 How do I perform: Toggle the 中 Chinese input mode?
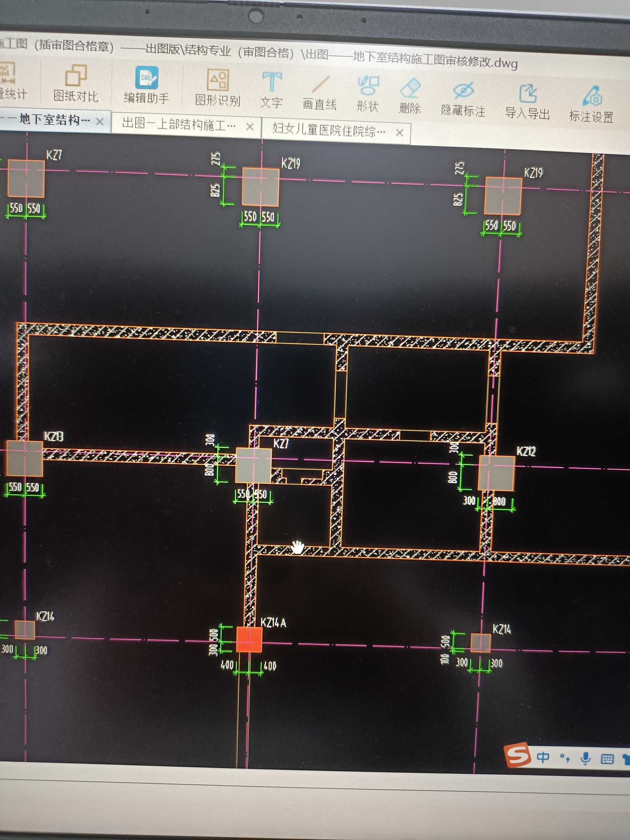[x=543, y=758]
